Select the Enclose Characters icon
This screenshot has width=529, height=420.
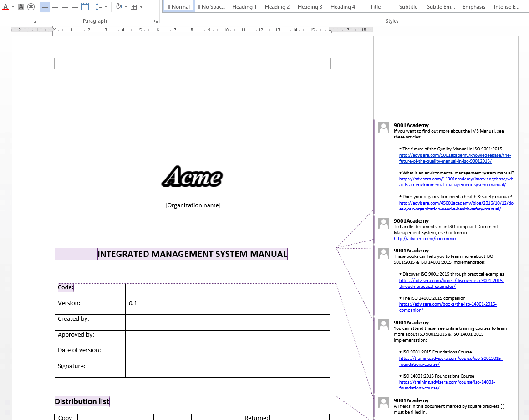click(31, 7)
